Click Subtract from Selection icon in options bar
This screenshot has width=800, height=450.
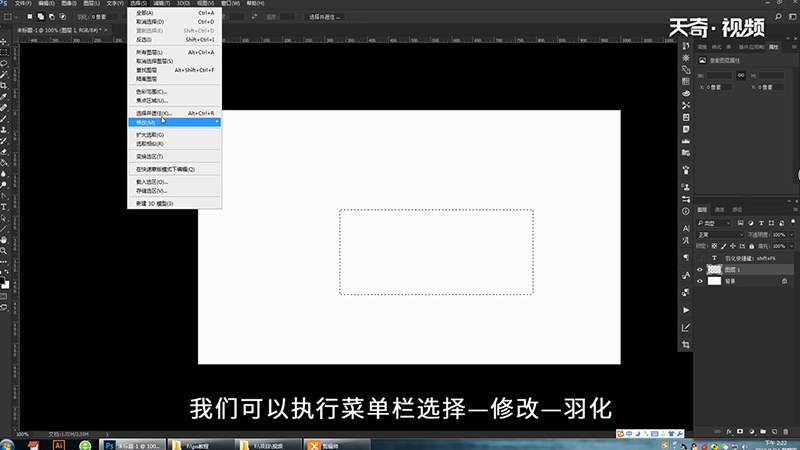point(52,17)
